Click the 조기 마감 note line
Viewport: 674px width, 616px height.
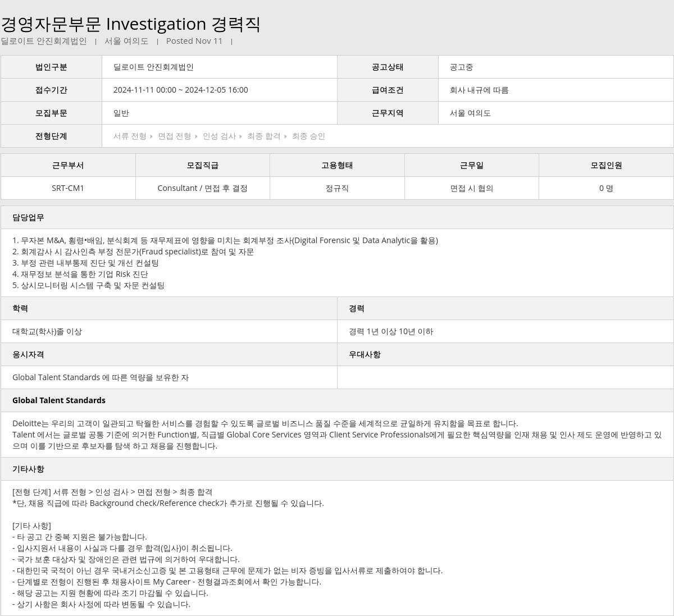tap(110, 593)
